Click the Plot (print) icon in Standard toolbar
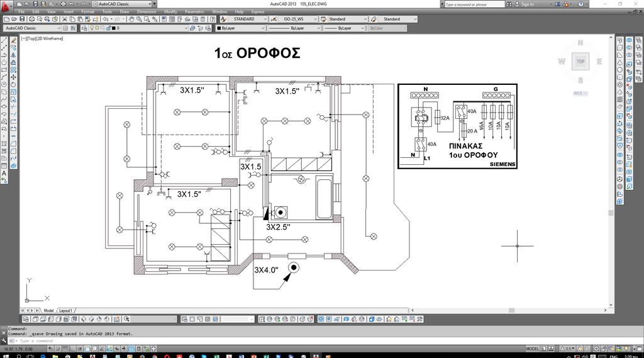The image size is (644, 358). point(31,19)
